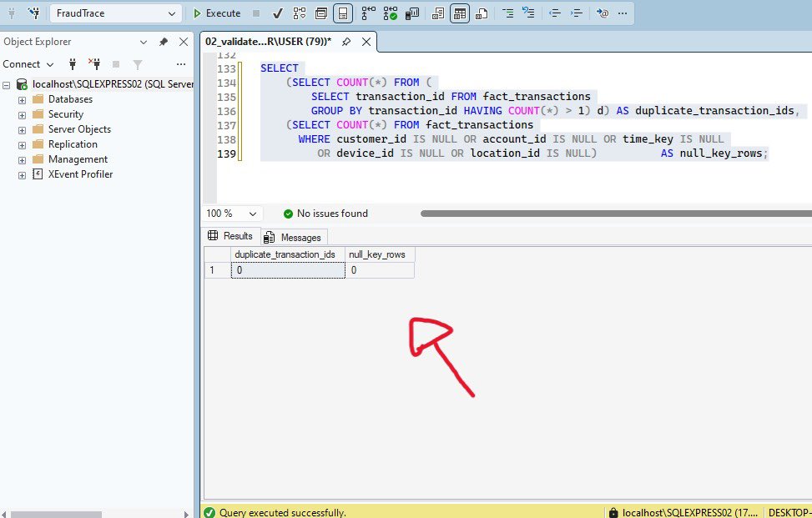Image resolution: width=812 pixels, height=518 pixels.
Task: Toggle Include Actual Execution Plan
Action: [368, 13]
